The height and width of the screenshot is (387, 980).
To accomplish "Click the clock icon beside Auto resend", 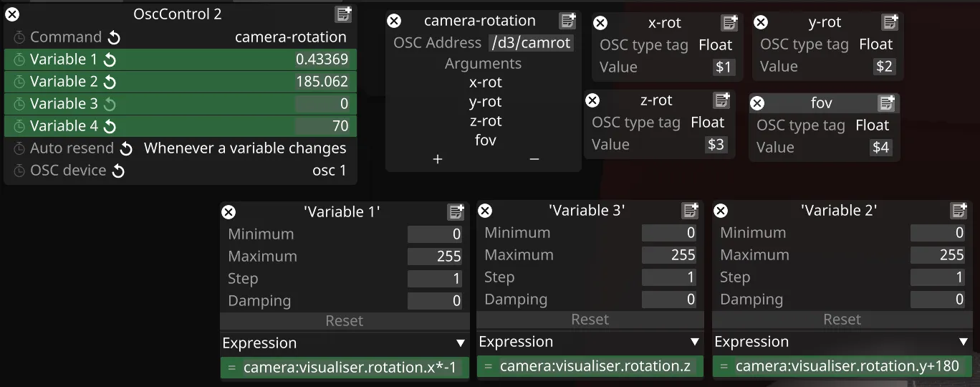I will pos(19,148).
